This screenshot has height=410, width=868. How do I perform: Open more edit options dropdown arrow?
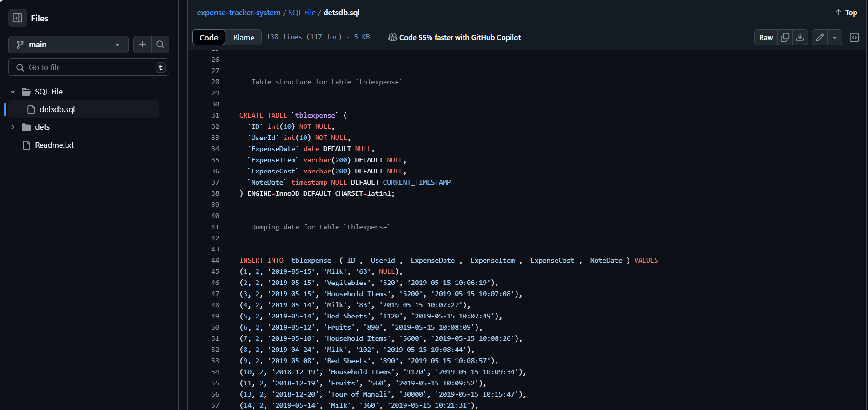coord(835,38)
